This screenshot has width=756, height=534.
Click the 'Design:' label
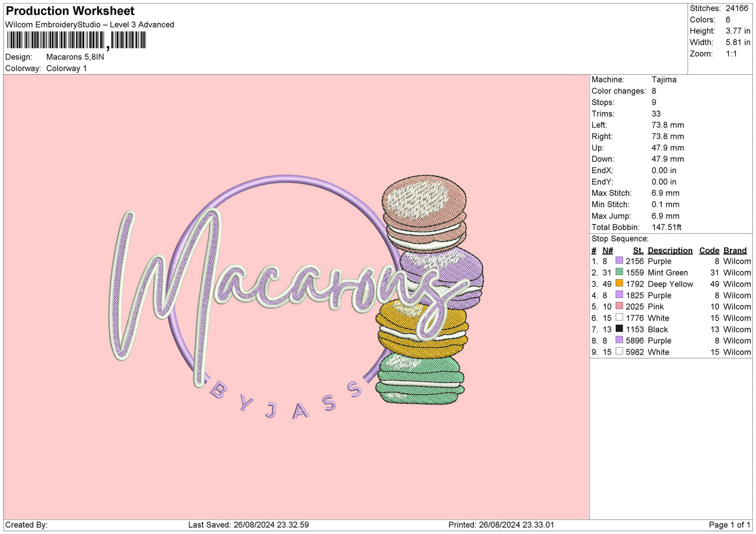click(x=19, y=57)
